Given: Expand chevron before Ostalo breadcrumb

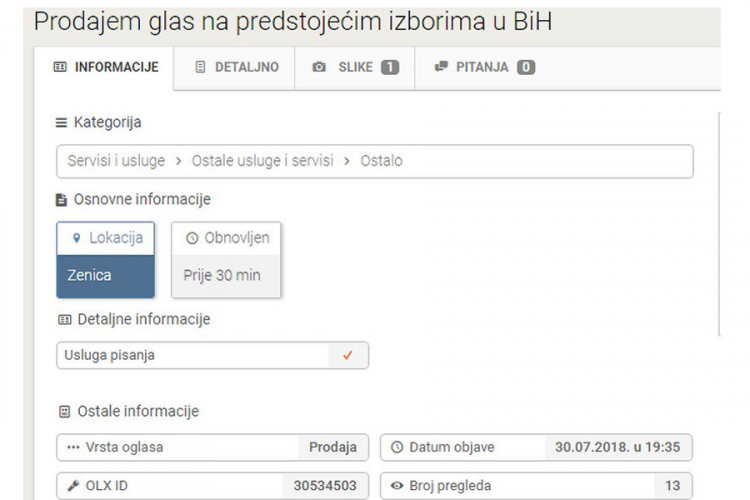Looking at the screenshot, I should [x=347, y=161].
